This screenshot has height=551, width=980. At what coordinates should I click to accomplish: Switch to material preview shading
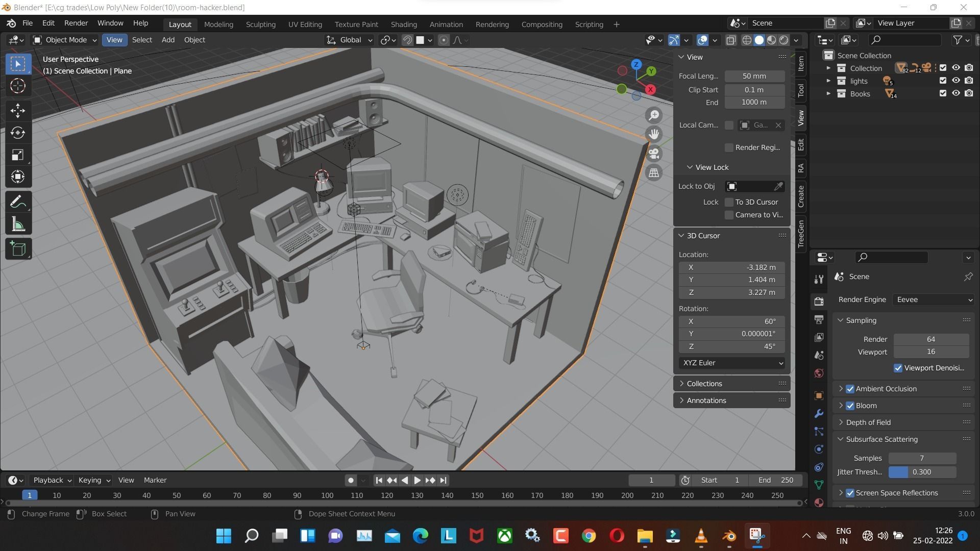tap(771, 40)
